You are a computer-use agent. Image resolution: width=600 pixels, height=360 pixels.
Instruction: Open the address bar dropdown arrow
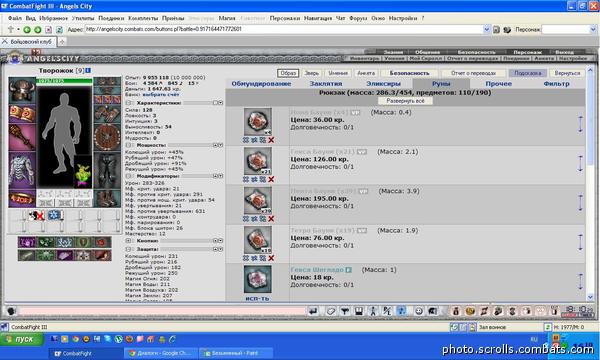[486, 29]
